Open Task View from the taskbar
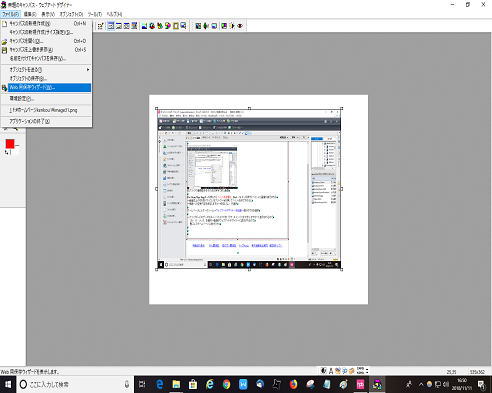Image resolution: width=492 pixels, height=393 pixels. pos(142,385)
